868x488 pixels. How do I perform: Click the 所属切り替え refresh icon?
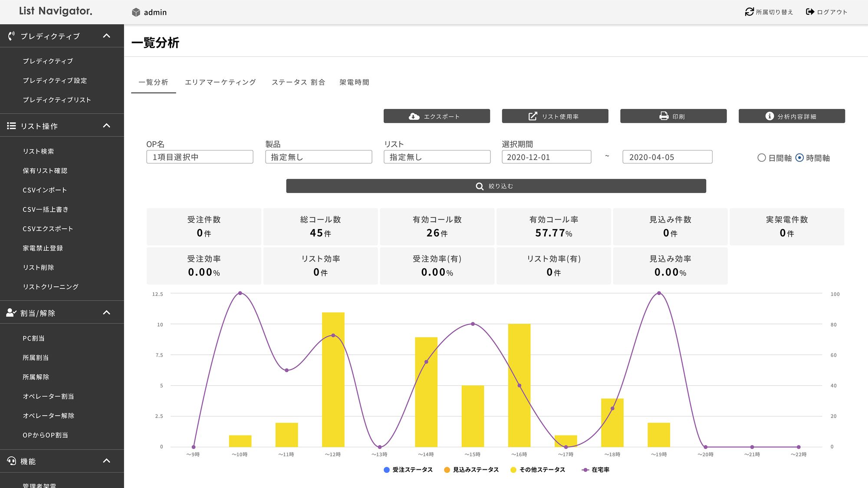(x=749, y=12)
